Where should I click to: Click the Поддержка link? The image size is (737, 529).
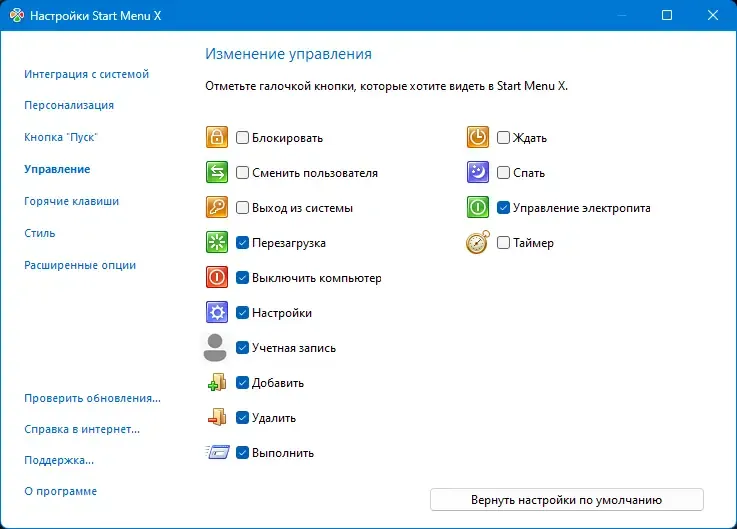click(59, 460)
